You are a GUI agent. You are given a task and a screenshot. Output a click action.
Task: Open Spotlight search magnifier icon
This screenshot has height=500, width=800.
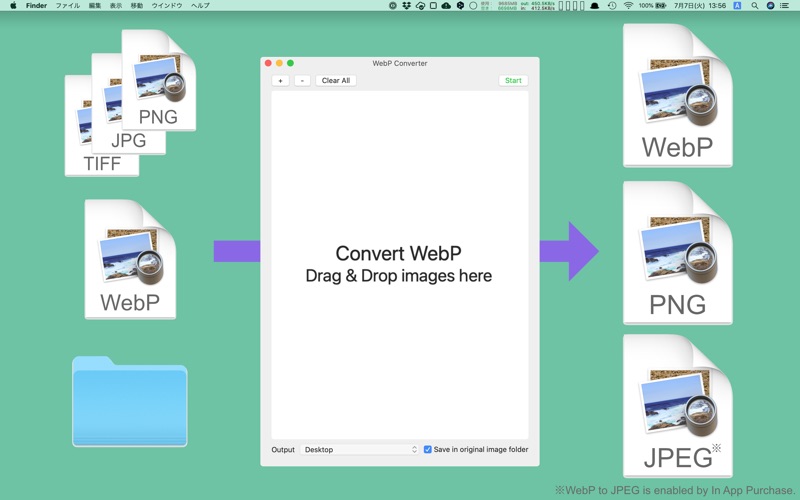click(755, 6)
